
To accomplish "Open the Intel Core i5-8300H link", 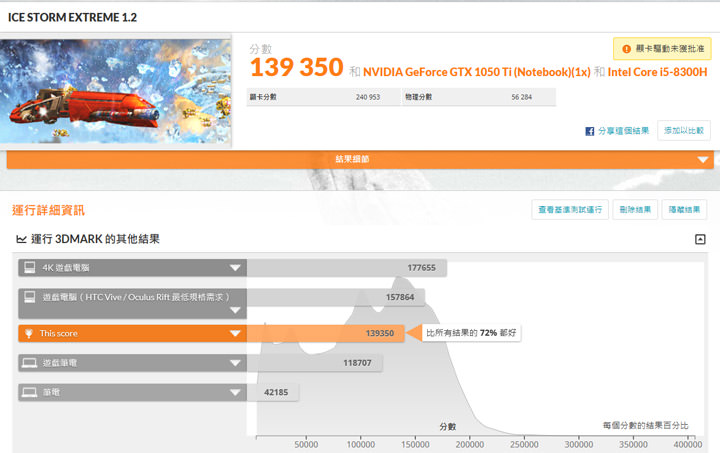I will click(x=658, y=71).
